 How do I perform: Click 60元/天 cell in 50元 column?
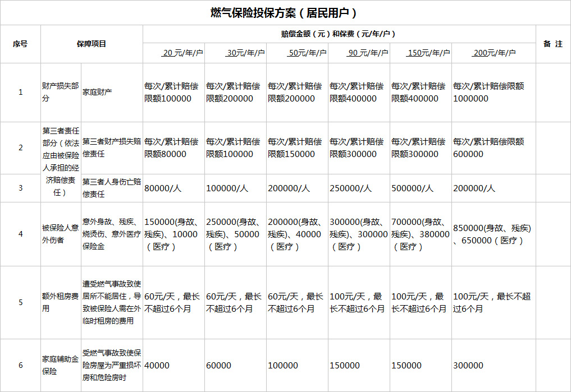pos(297,302)
